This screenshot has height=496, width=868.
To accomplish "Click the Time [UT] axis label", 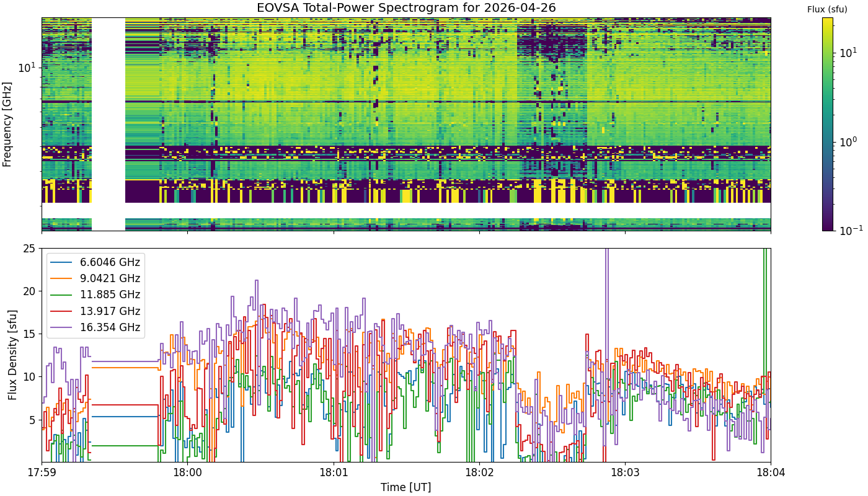I will click(x=406, y=487).
